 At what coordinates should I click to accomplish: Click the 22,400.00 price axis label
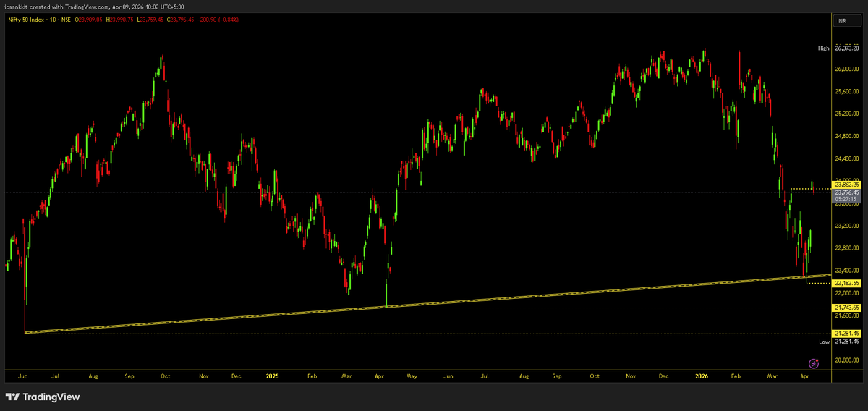click(846, 271)
